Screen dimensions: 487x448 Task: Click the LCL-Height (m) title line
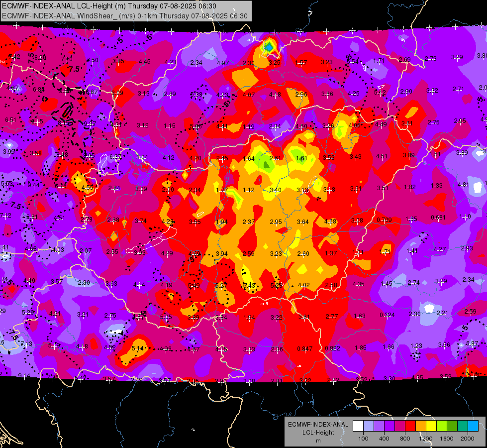click(x=109, y=6)
